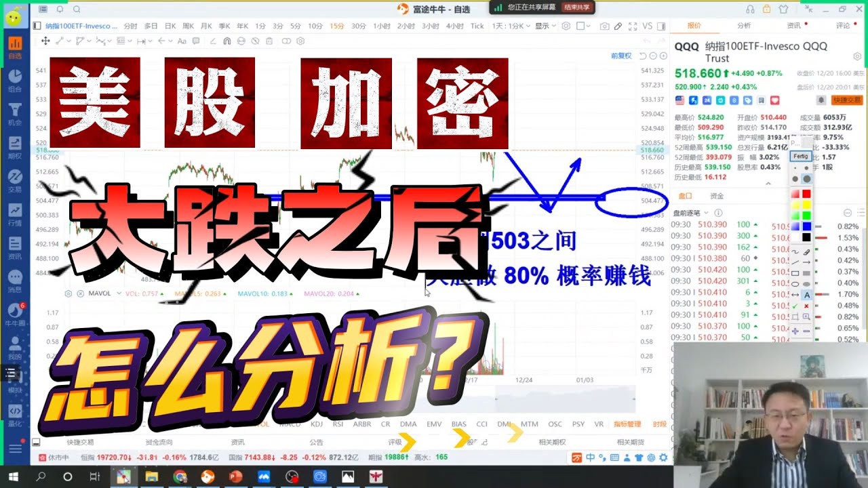Open 牛牛圈 community sidebar icon
Viewport: 868px width, 488px height.
[x=14, y=314]
